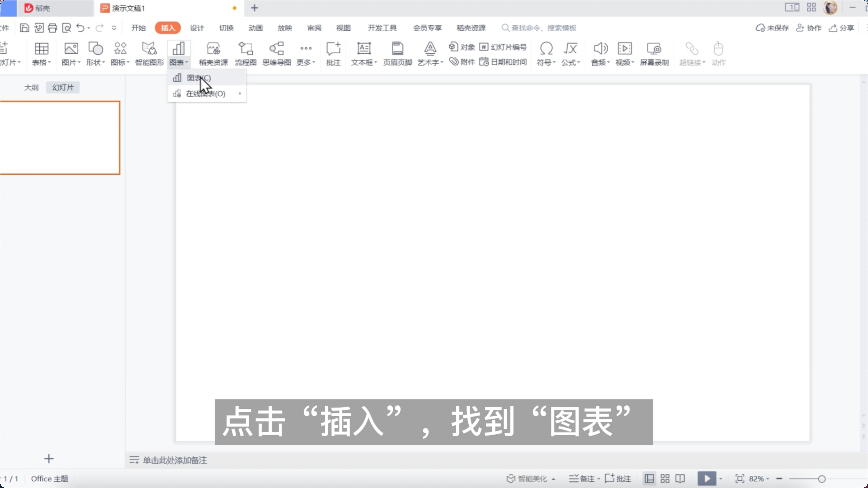This screenshot has width=868, height=488.
Task: Expand 智能美化 options in status bar
Action: (x=554, y=479)
